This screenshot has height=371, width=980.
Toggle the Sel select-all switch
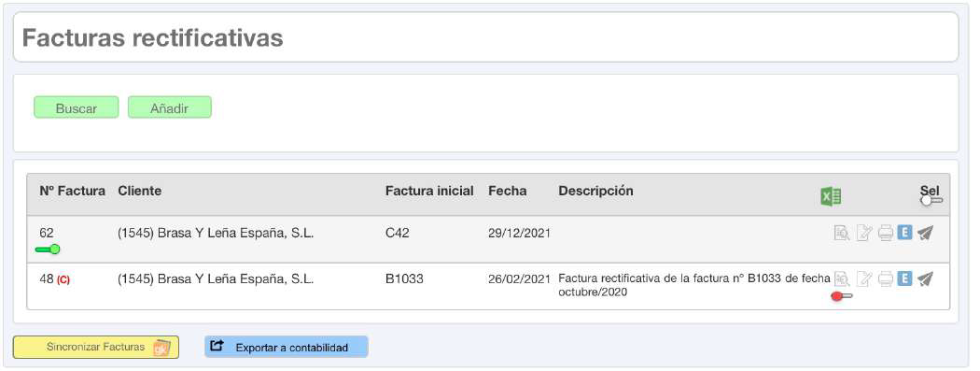pyautogui.click(x=931, y=200)
